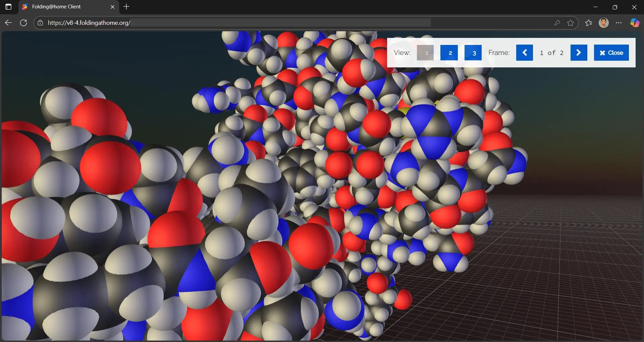
Task: Close the protein viewer panel
Action: pyautogui.click(x=611, y=53)
